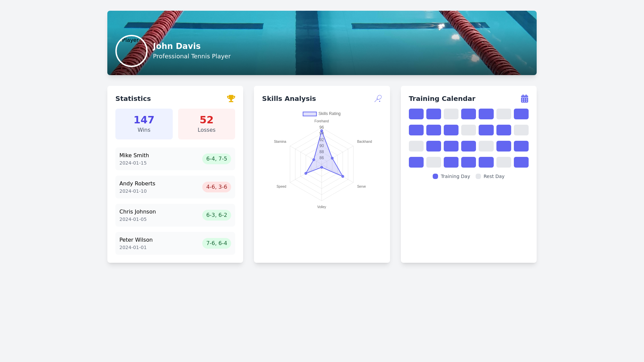The height and width of the screenshot is (362, 644).
Task: Expand the Peter Wilson match entry
Action: click(x=175, y=243)
